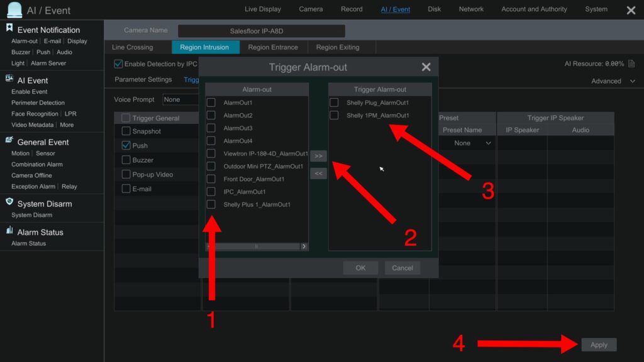Viewport: 644px width, 362px height.
Task: Confirm the dialog with OK
Action: coord(360,268)
